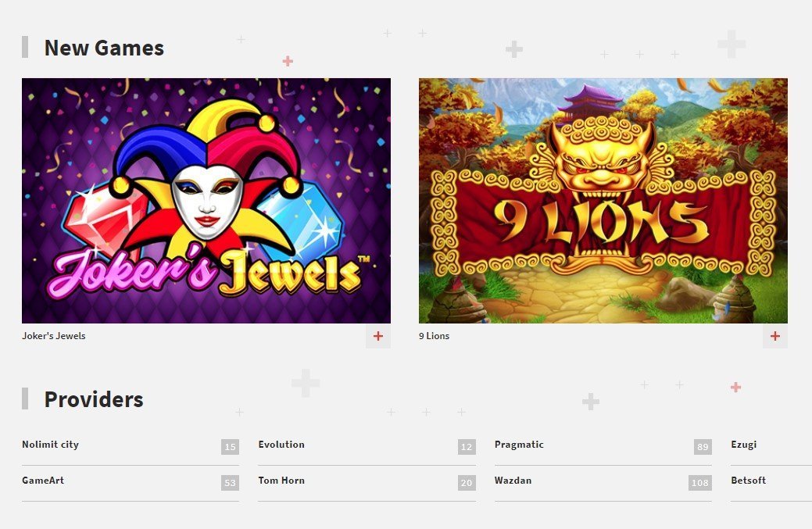Click the Joker's Jewels title text

click(54, 336)
